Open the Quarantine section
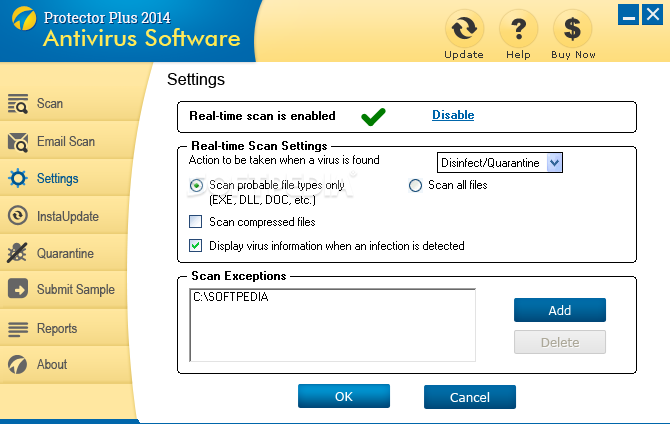Viewport: 670px width, 424px height. [x=65, y=253]
